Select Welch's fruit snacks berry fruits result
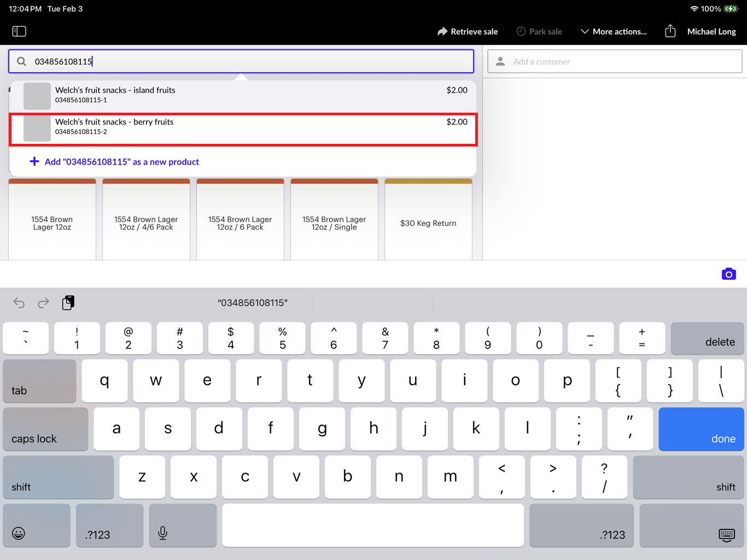 click(x=243, y=130)
